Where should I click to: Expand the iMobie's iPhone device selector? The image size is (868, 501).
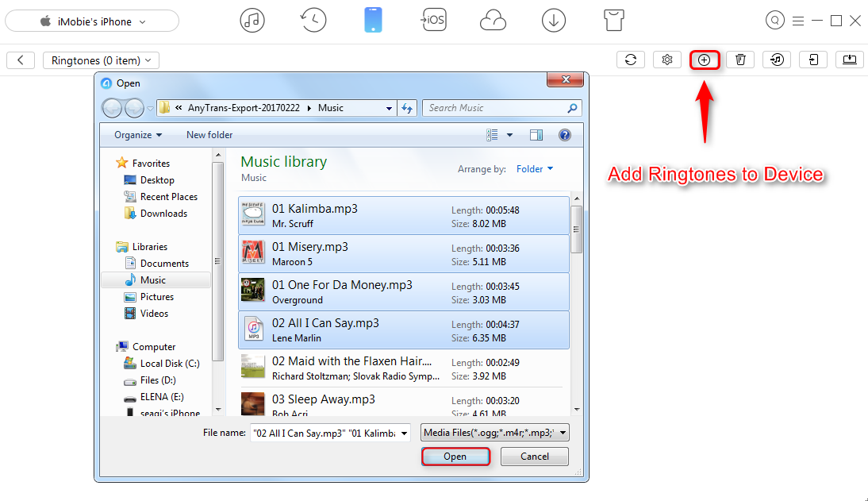tap(92, 21)
